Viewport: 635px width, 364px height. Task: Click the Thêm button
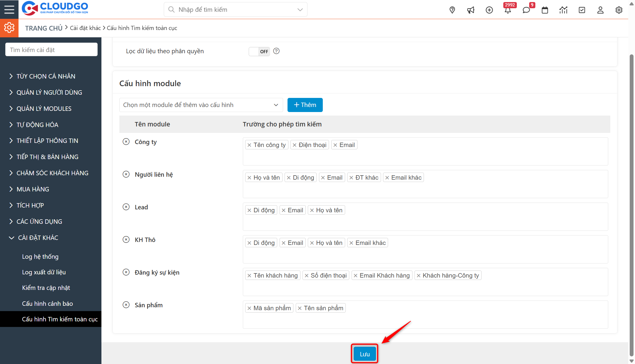point(305,105)
